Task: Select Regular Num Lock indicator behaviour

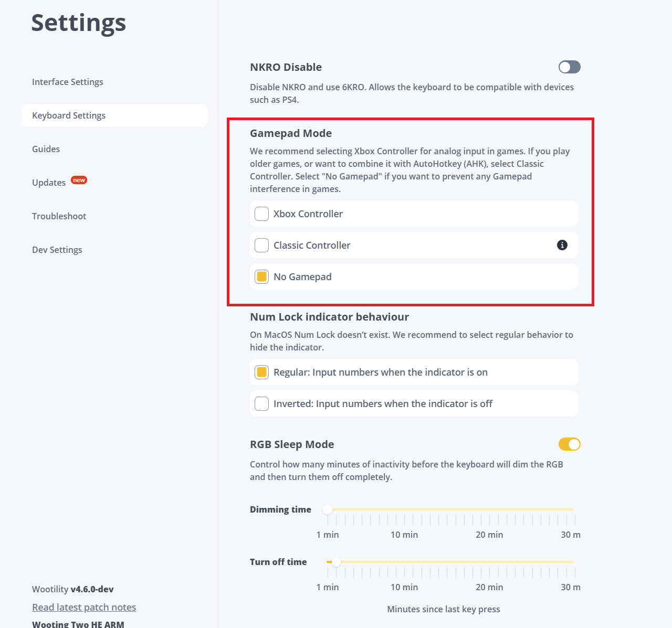Action: (x=261, y=372)
